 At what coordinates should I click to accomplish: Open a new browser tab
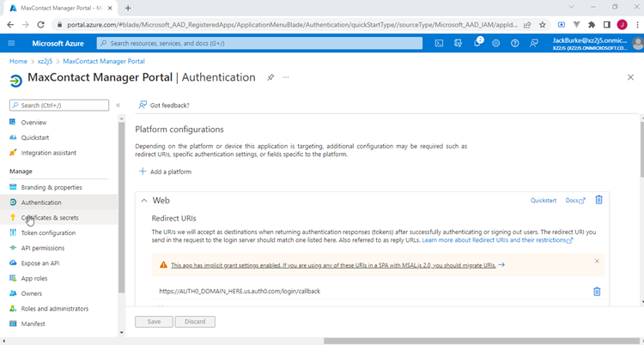coord(128,8)
